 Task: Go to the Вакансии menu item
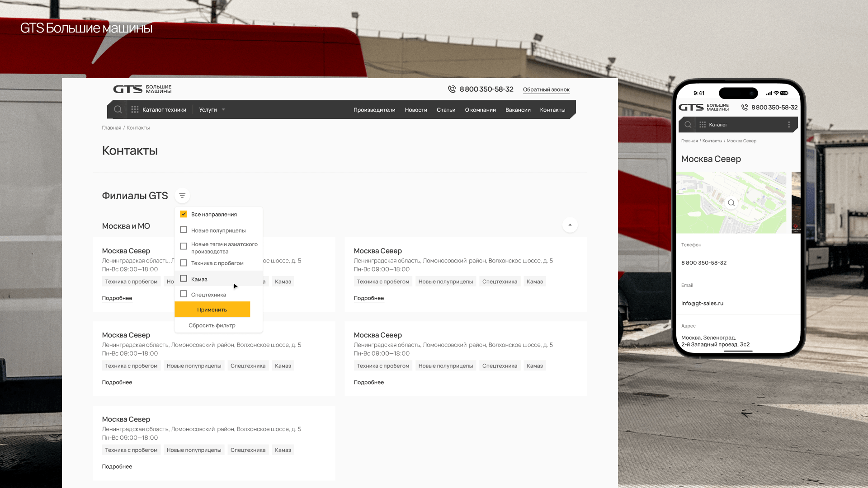point(518,110)
